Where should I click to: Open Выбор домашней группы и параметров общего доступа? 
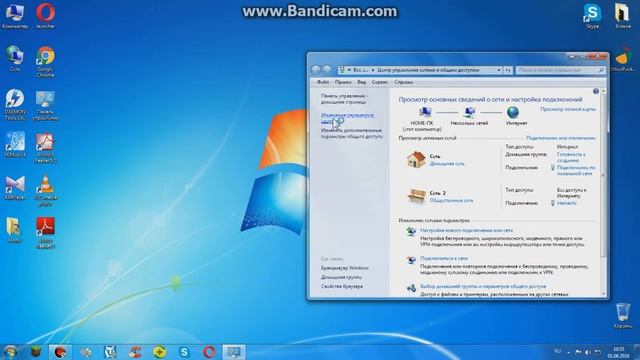coord(483,287)
